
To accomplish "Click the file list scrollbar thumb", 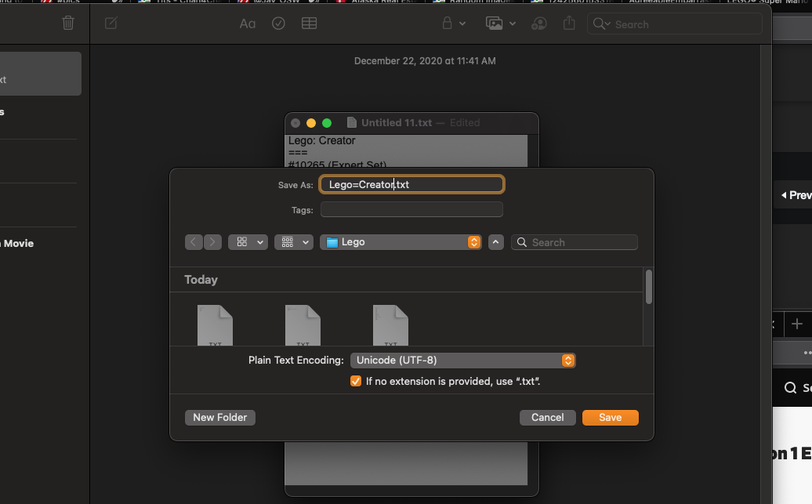I will point(649,287).
